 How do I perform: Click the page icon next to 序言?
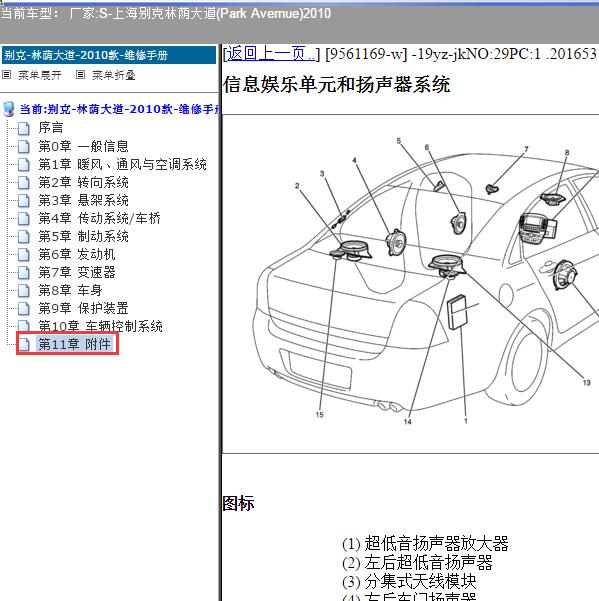pos(24,129)
